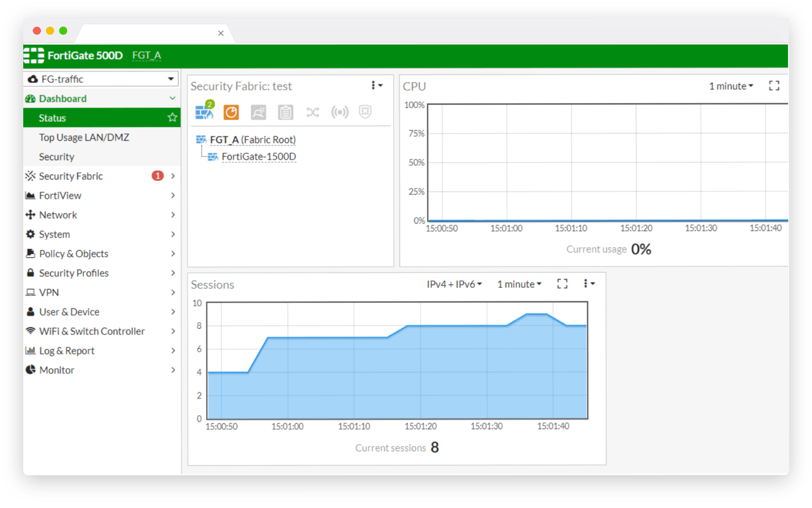Select FortiGate-1500D tree node

(x=258, y=156)
